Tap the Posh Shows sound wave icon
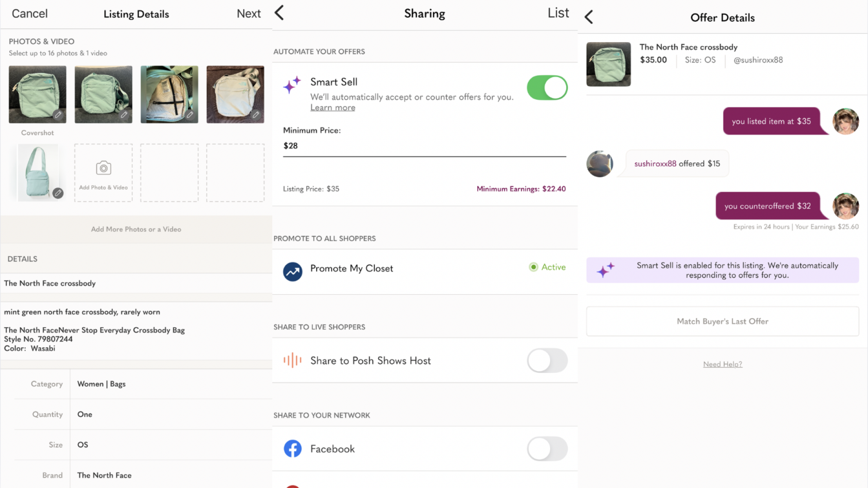This screenshot has width=868, height=488. pos(293,360)
